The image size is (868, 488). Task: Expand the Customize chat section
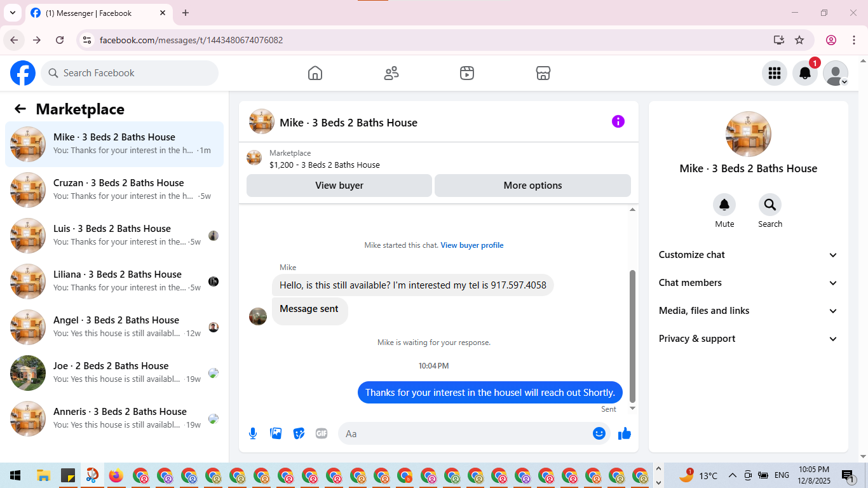pos(749,255)
